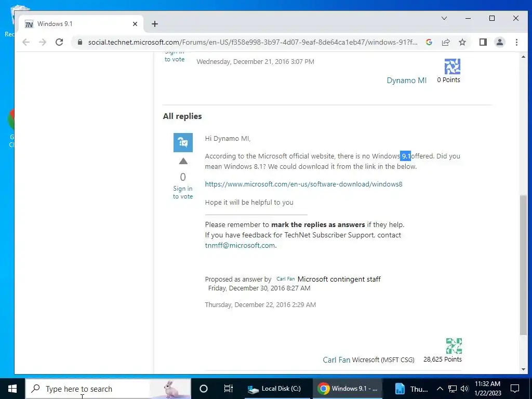The image size is (532, 399).
Task: Open the Windows 8 software download link
Action: pos(303,184)
